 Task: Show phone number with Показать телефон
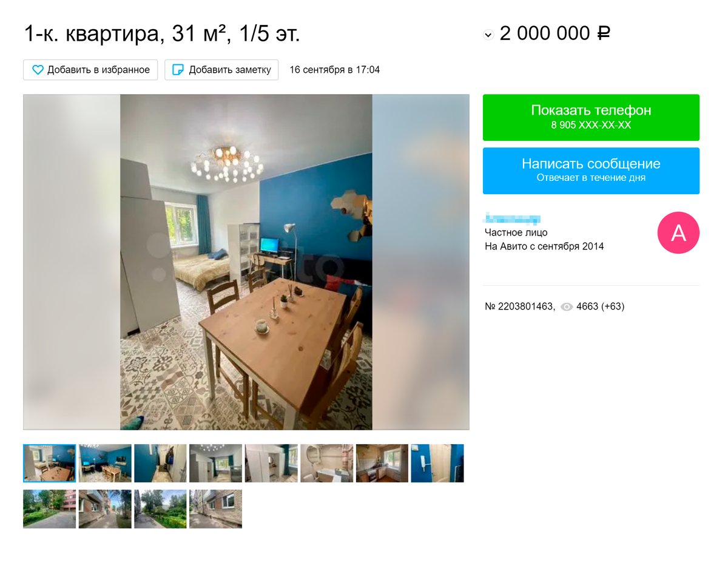[x=591, y=117]
